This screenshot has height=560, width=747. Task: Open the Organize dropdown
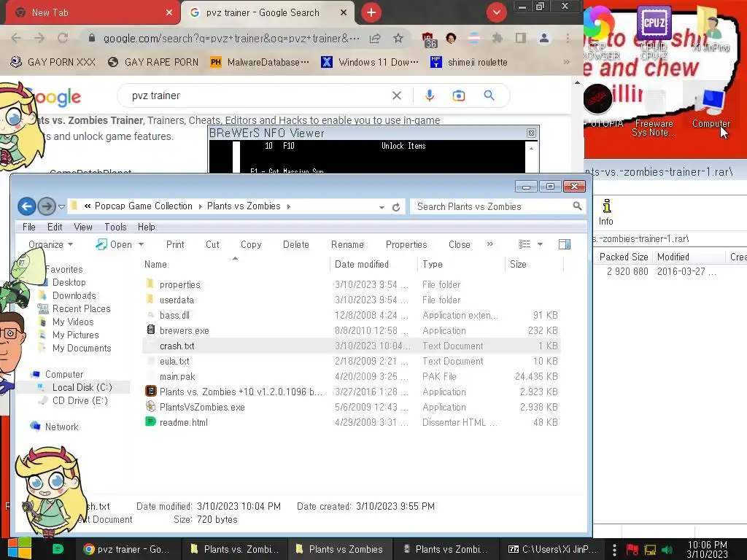(x=50, y=244)
